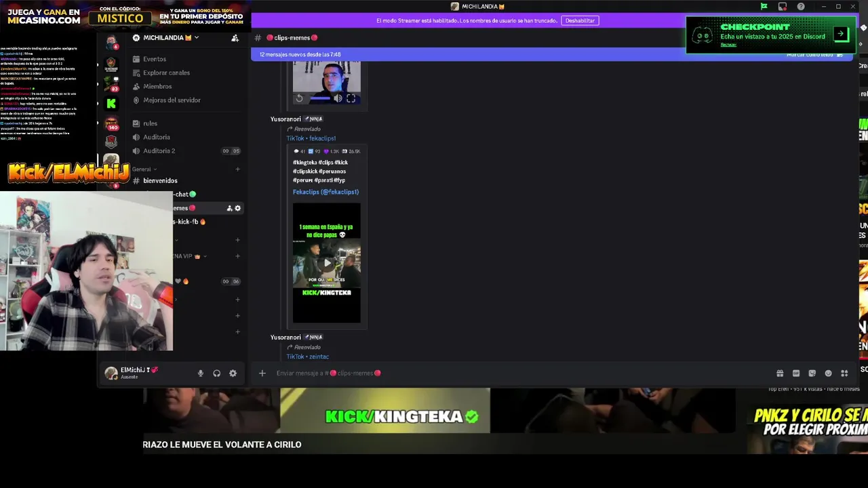
Task: Open the help question mark icon
Action: [x=801, y=7]
